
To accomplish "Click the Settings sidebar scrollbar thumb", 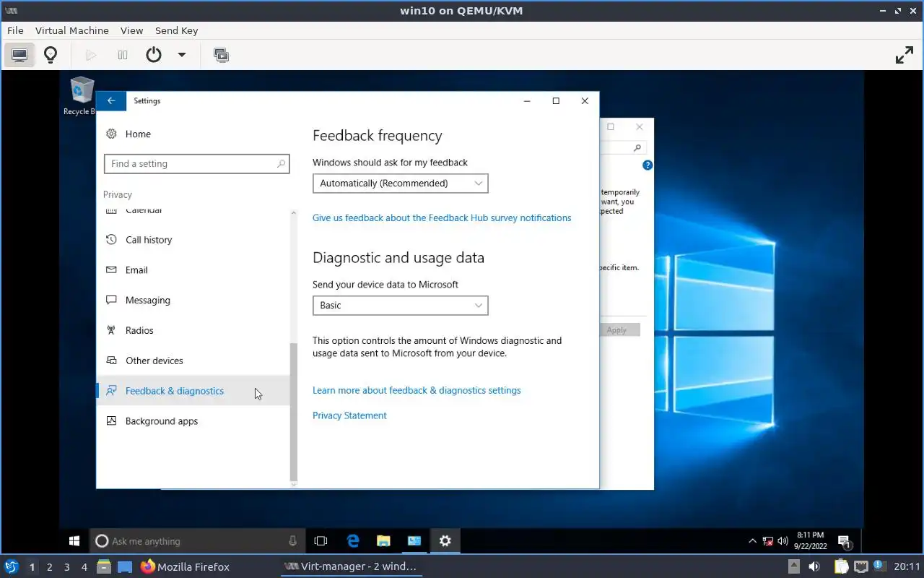I will (293, 412).
